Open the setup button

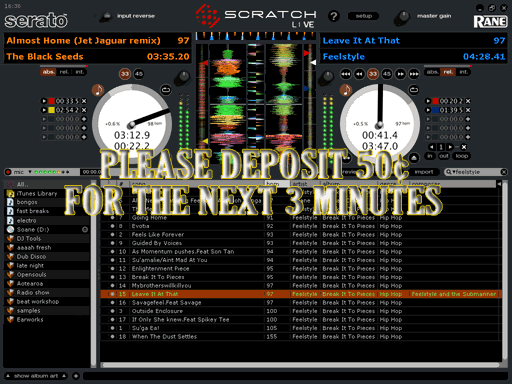pyautogui.click(x=363, y=16)
